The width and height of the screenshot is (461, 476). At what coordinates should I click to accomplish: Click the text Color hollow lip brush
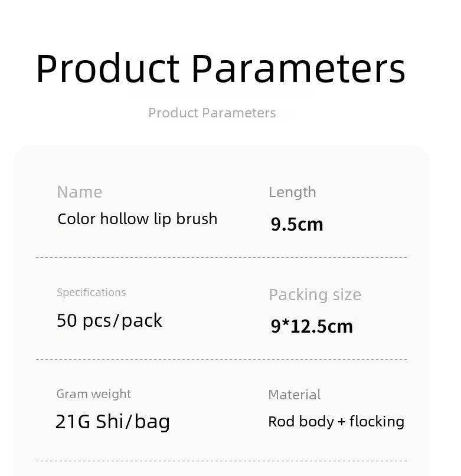coord(138,219)
